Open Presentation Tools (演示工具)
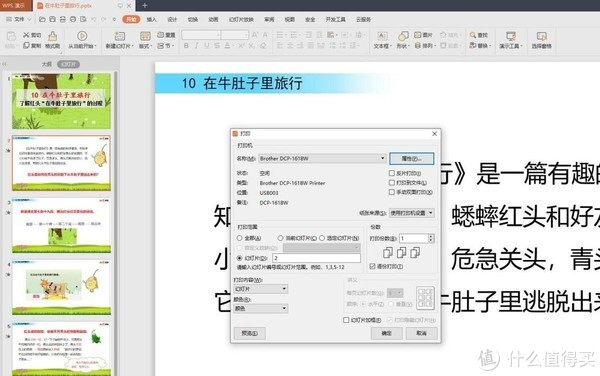 510,40
